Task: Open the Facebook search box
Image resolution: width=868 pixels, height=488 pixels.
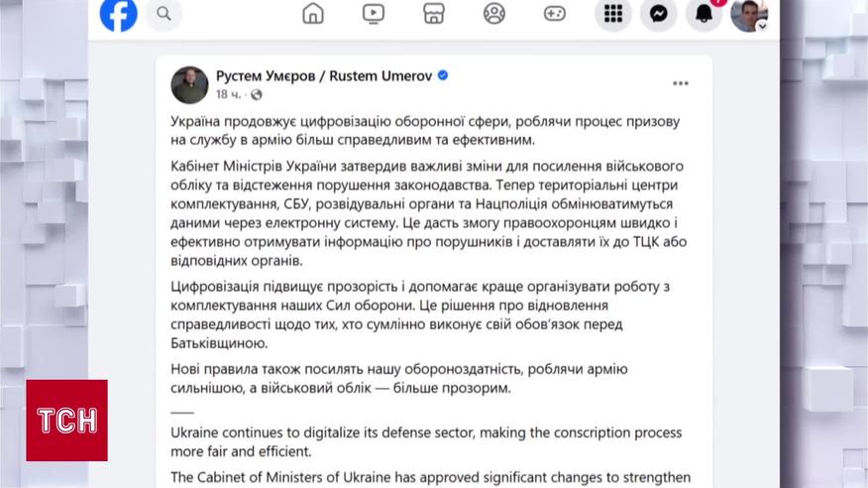Action: (x=164, y=14)
